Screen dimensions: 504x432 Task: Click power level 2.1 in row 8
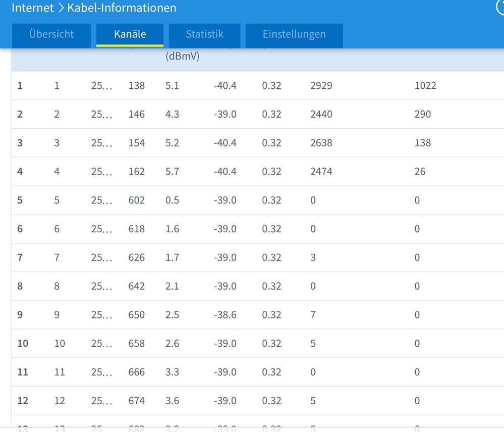(172, 286)
